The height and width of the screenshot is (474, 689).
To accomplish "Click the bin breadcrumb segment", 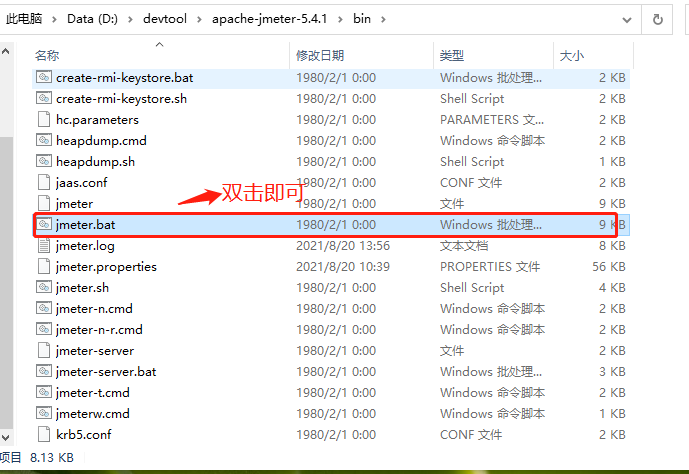I will click(x=362, y=19).
